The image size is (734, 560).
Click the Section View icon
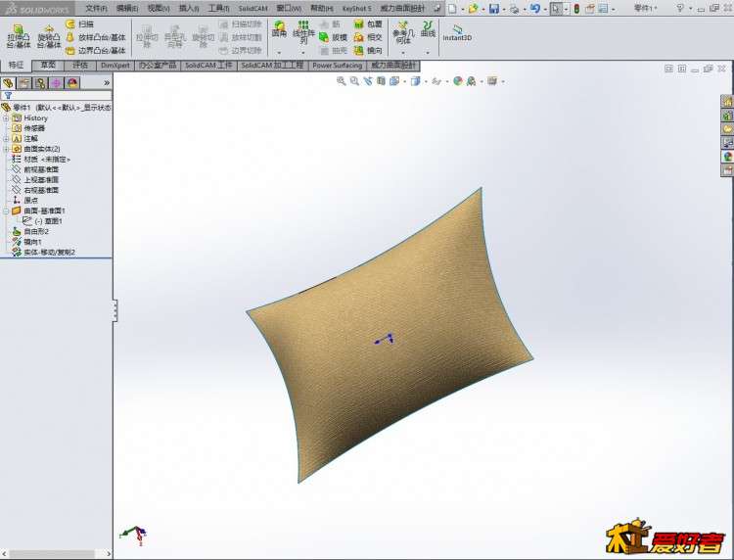[381, 81]
